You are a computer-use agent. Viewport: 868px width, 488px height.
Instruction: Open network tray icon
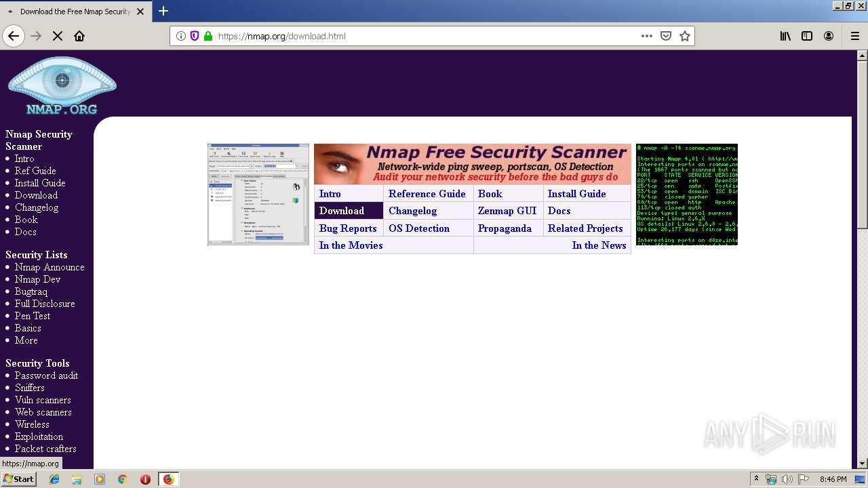(x=771, y=479)
